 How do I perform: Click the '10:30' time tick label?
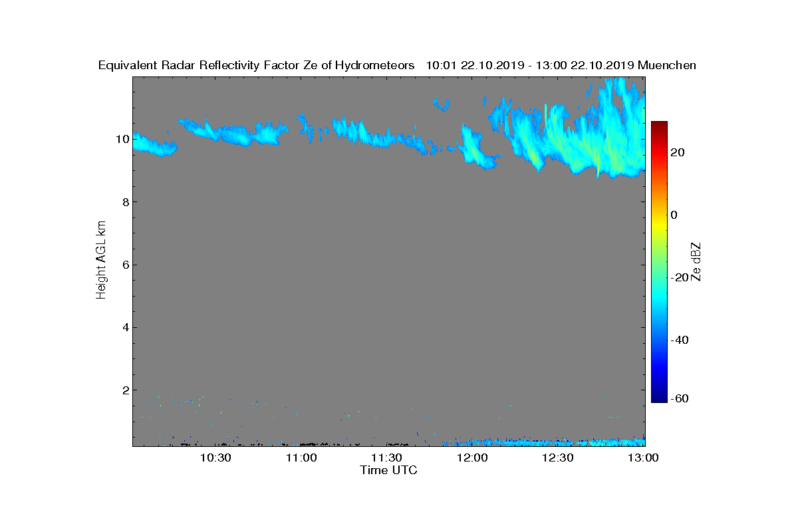pyautogui.click(x=215, y=458)
